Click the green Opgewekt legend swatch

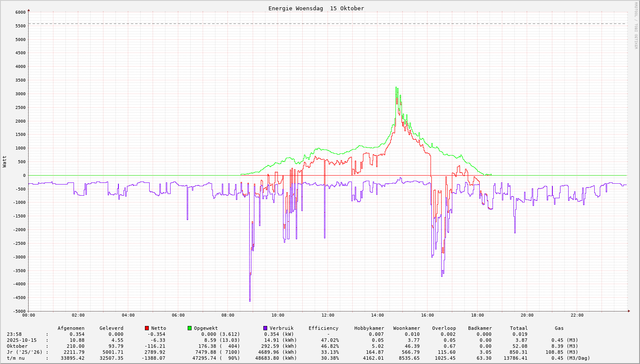tap(189, 328)
